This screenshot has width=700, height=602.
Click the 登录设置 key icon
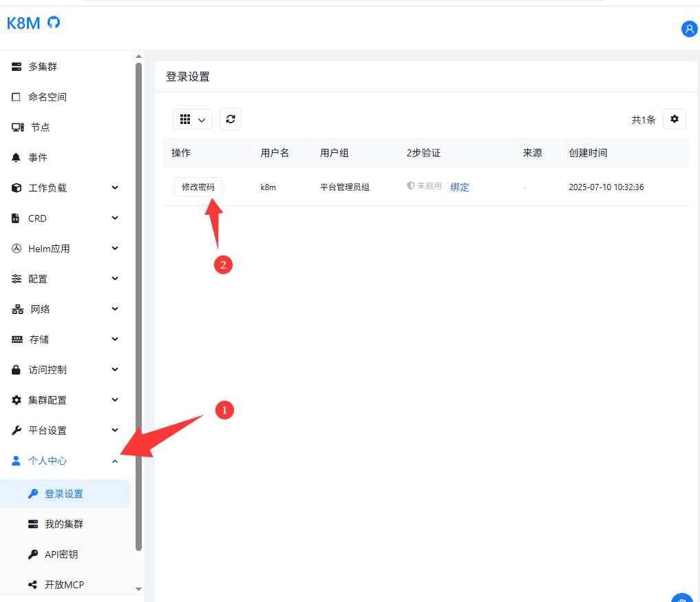click(33, 494)
